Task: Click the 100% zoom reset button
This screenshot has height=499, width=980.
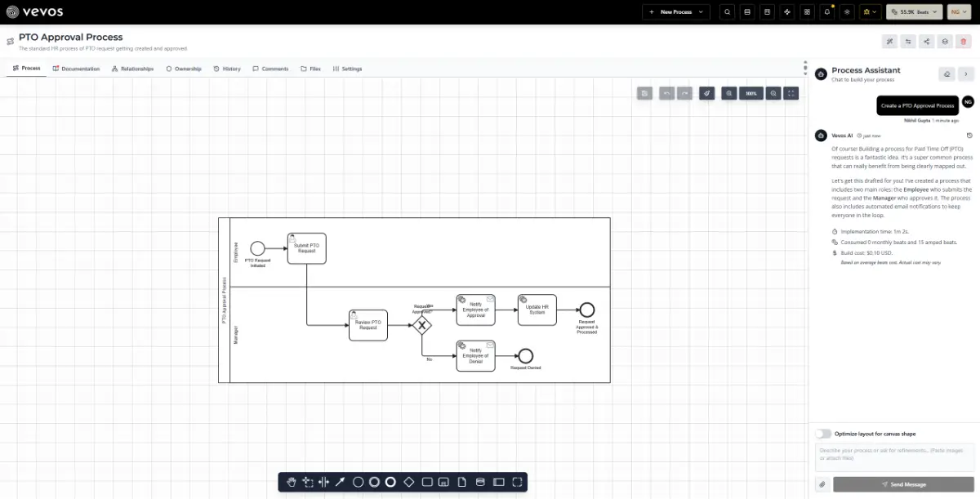Action: pyautogui.click(x=751, y=94)
